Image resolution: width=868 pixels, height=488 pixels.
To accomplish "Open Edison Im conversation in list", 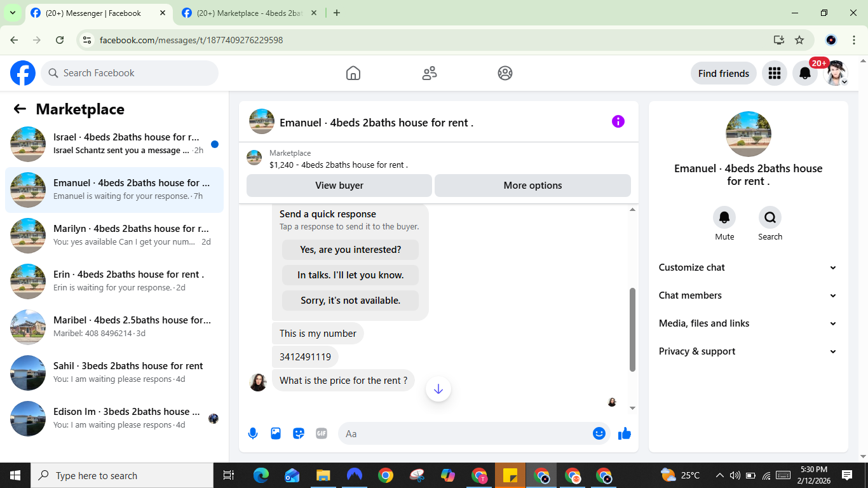I will (114, 419).
